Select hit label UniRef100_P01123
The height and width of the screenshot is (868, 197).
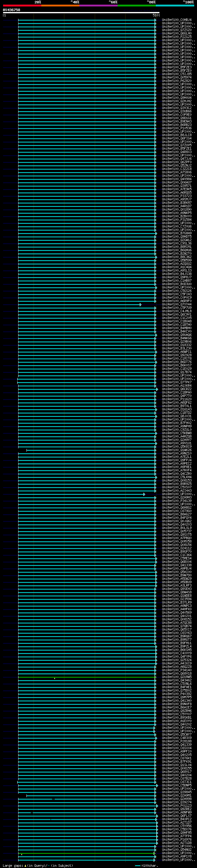point(176,806)
